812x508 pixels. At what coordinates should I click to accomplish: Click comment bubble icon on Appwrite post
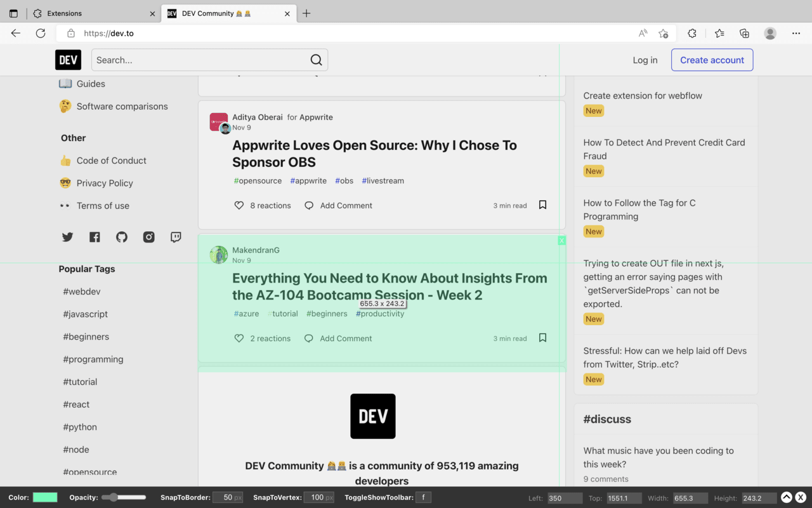309,205
